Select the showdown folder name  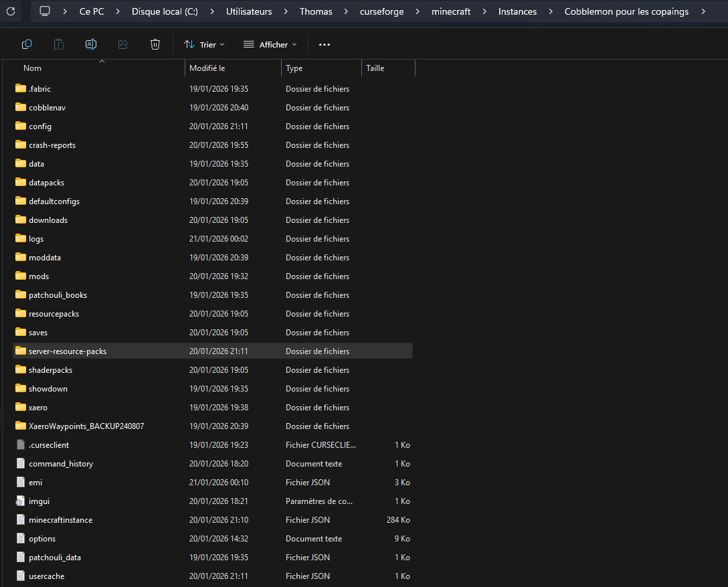48,389
